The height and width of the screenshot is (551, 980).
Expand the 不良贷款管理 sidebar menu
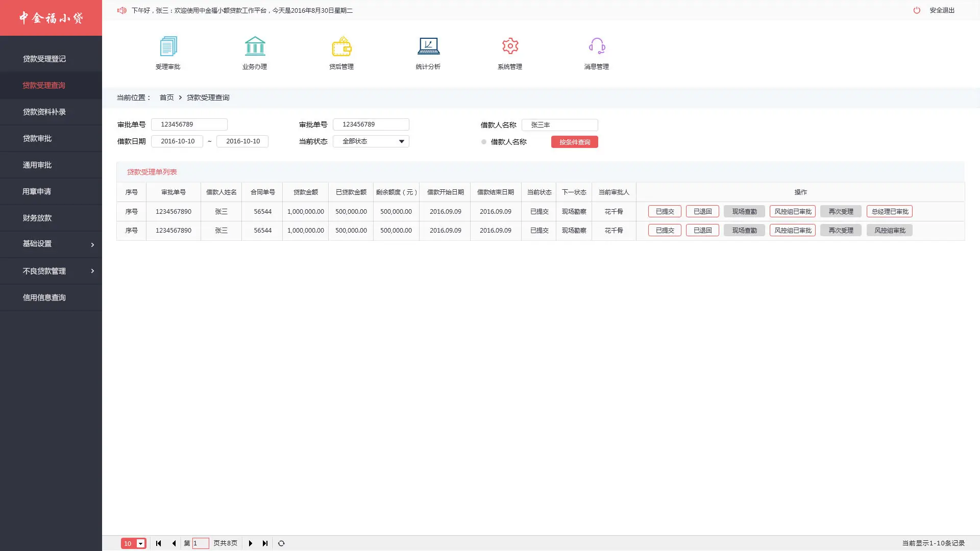pos(51,271)
